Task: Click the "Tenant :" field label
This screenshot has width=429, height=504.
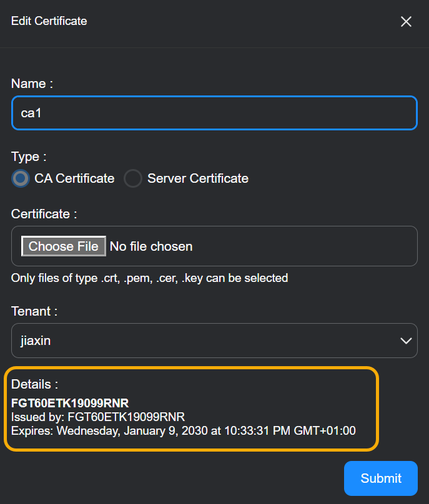Action: coord(34,311)
